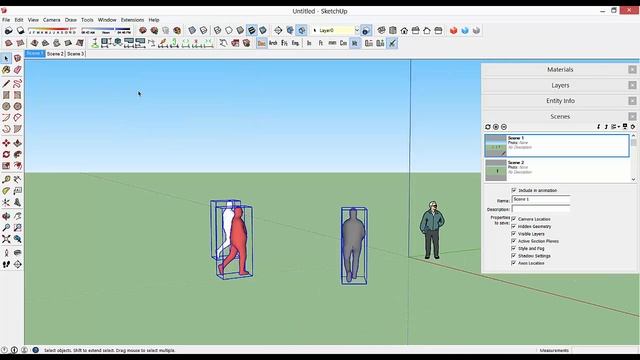Activate the Push/Pull tool
The image size is (640, 360).
(18, 143)
